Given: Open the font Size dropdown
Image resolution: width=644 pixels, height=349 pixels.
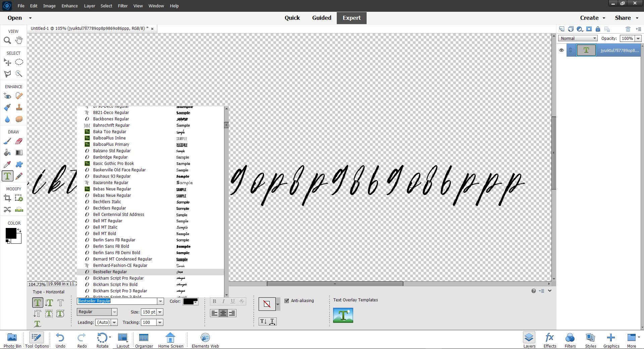Looking at the screenshot, I should 160,312.
